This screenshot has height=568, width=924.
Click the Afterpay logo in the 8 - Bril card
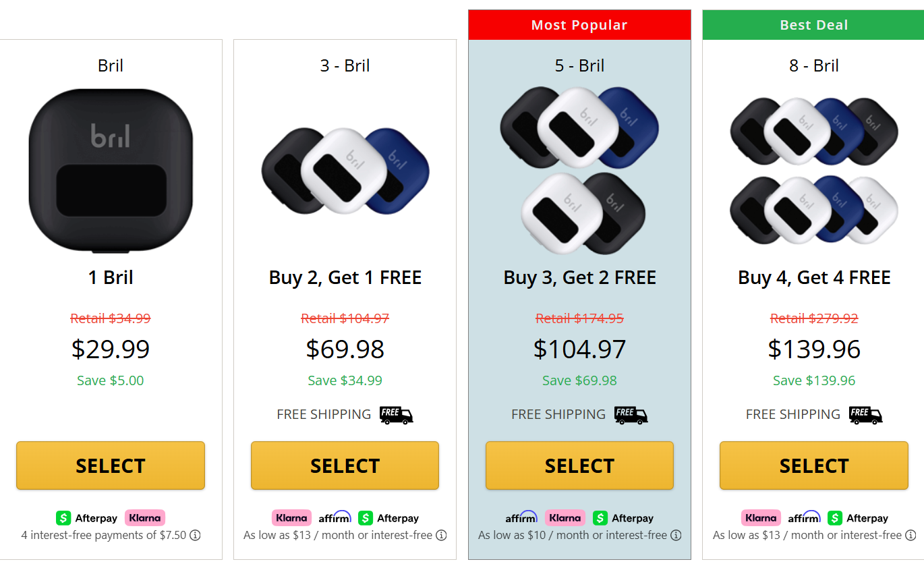coord(858,518)
